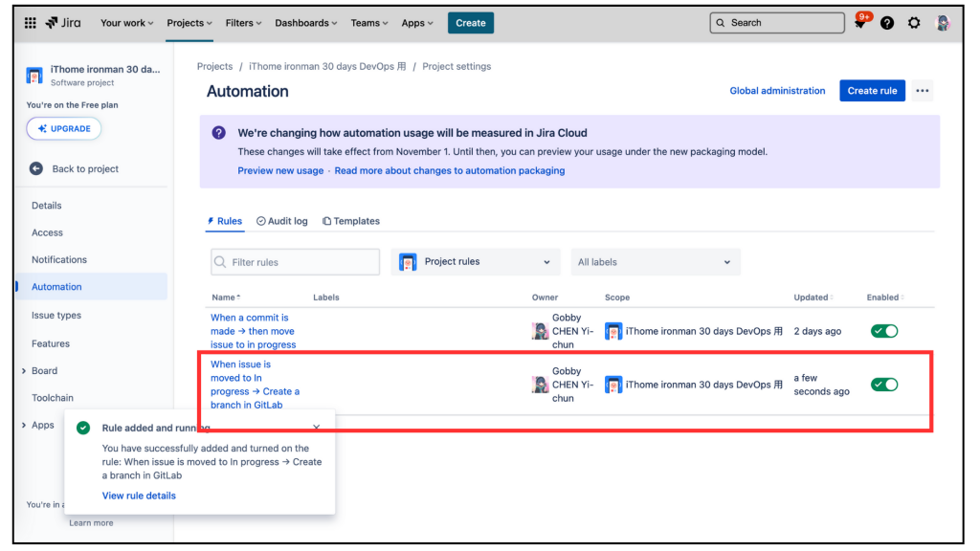Click the Learn more link in sidebar
This screenshot has width=980, height=551.
pos(91,523)
